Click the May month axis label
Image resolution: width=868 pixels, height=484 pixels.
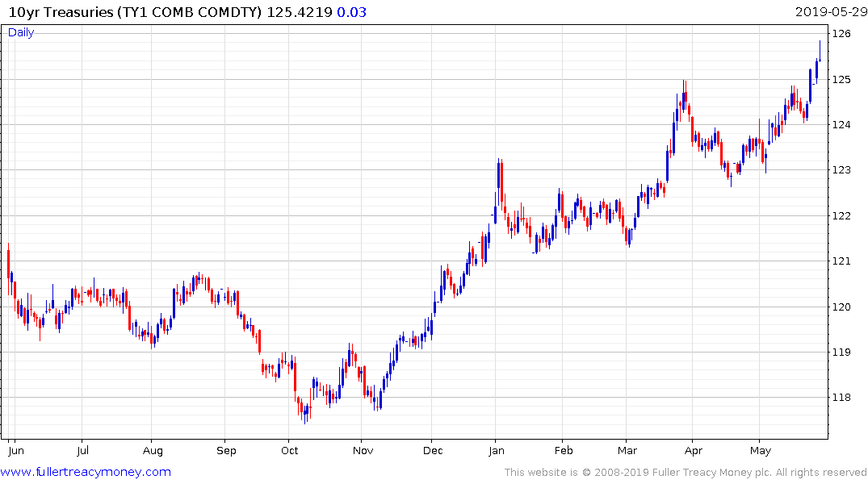click(x=761, y=451)
